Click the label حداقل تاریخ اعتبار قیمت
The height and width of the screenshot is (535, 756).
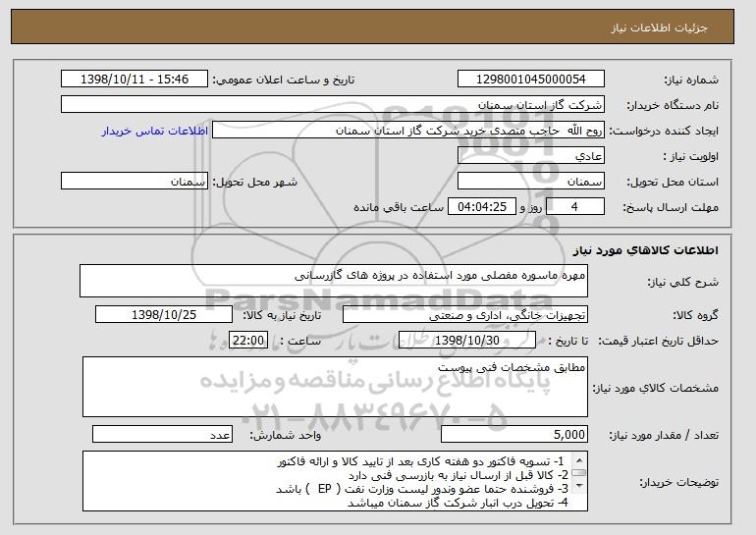tap(658, 341)
